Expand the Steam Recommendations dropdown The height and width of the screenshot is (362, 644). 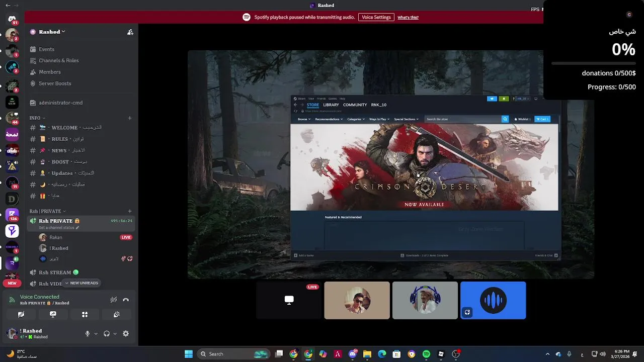coord(329,119)
